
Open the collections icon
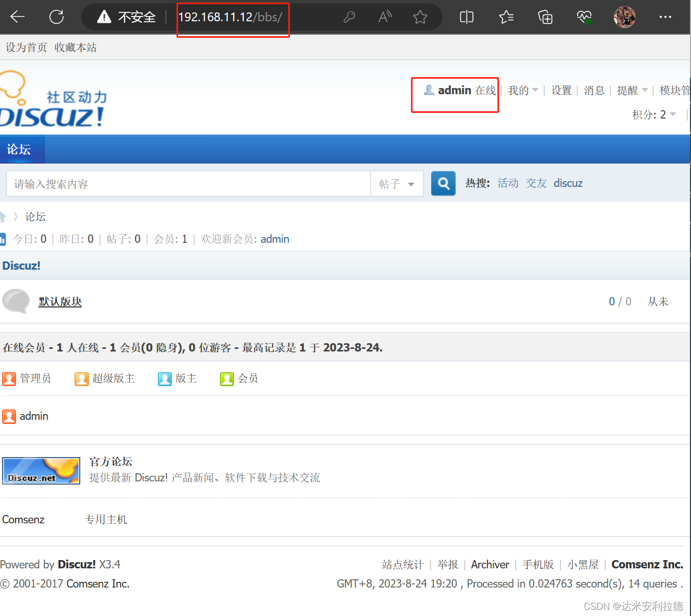545,17
